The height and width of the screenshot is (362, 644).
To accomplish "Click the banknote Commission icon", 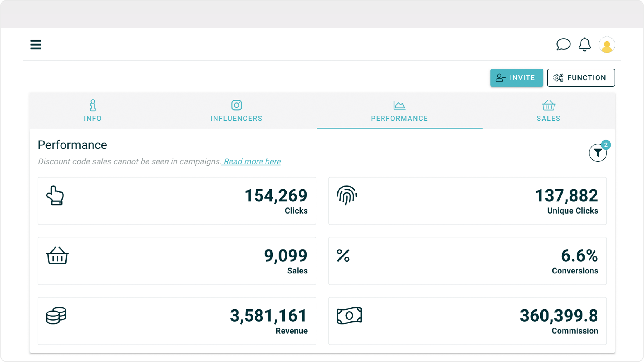I will [x=349, y=315].
